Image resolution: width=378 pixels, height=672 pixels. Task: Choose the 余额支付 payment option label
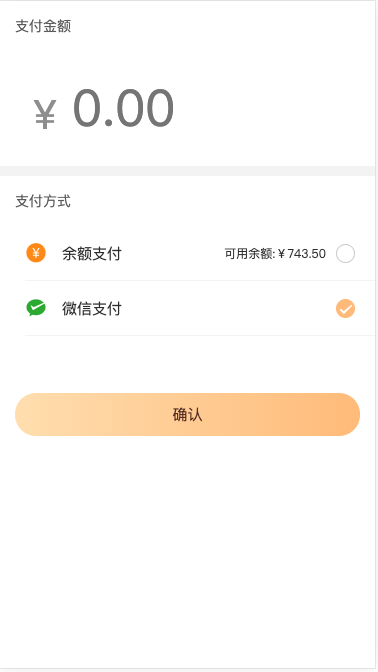[x=92, y=254]
